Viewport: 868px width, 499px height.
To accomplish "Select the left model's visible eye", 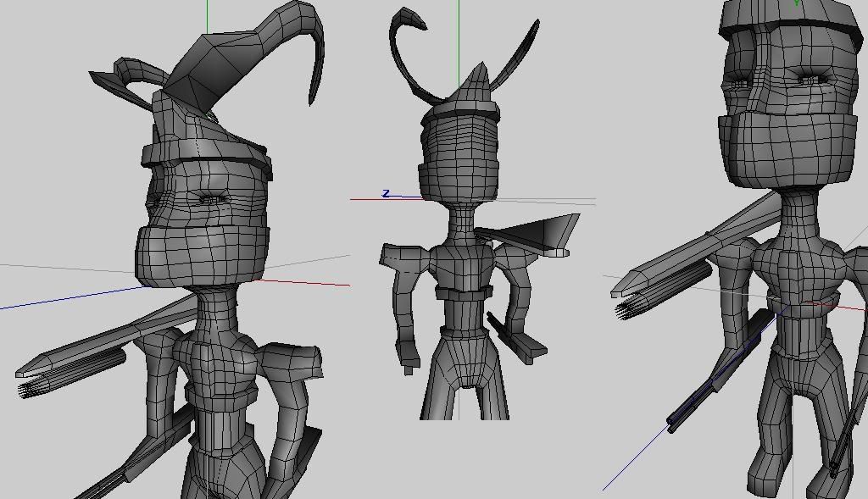I will tap(214, 199).
